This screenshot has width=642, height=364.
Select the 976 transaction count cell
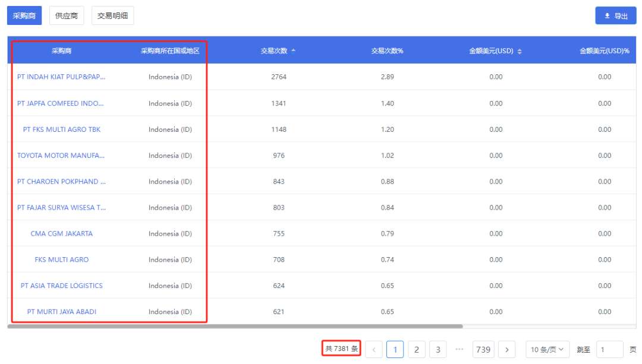[279, 156]
